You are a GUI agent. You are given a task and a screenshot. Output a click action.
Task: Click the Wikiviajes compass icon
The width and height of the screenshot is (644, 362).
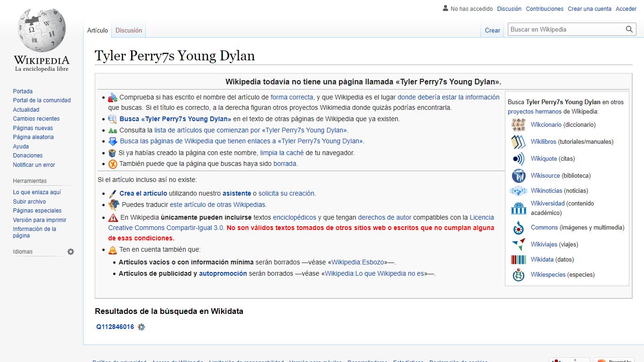pyautogui.click(x=519, y=245)
